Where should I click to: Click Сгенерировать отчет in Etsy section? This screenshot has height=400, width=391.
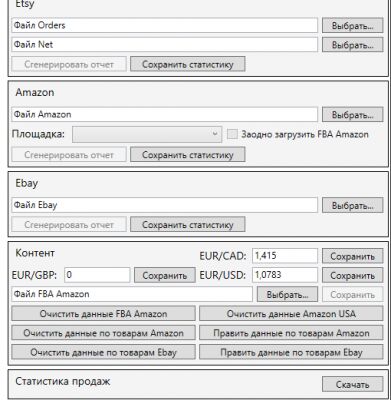[69, 64]
